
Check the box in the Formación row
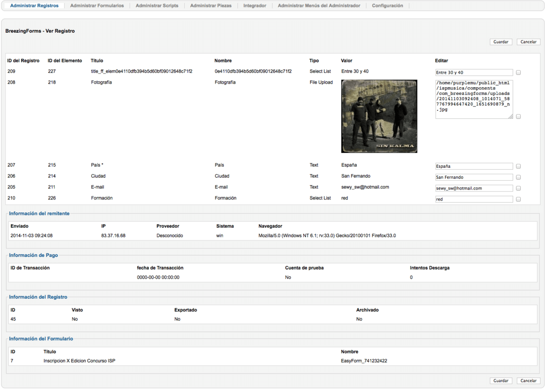coord(518,199)
